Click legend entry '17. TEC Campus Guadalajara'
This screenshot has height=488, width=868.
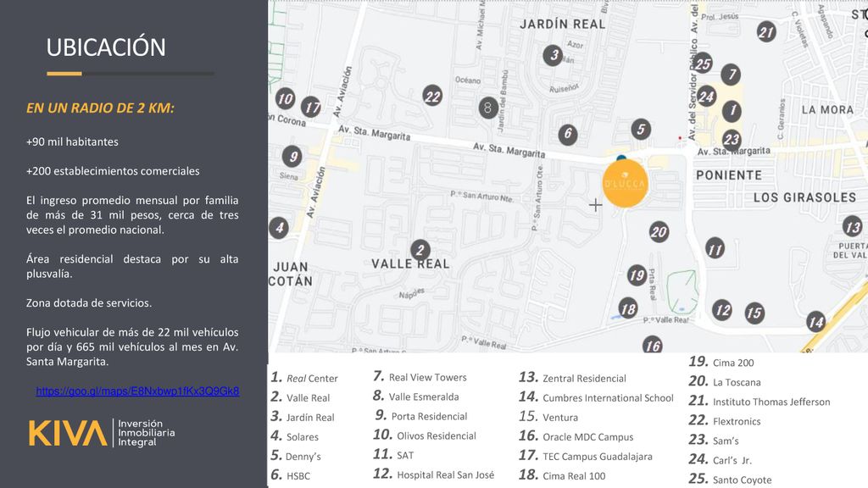(x=586, y=456)
